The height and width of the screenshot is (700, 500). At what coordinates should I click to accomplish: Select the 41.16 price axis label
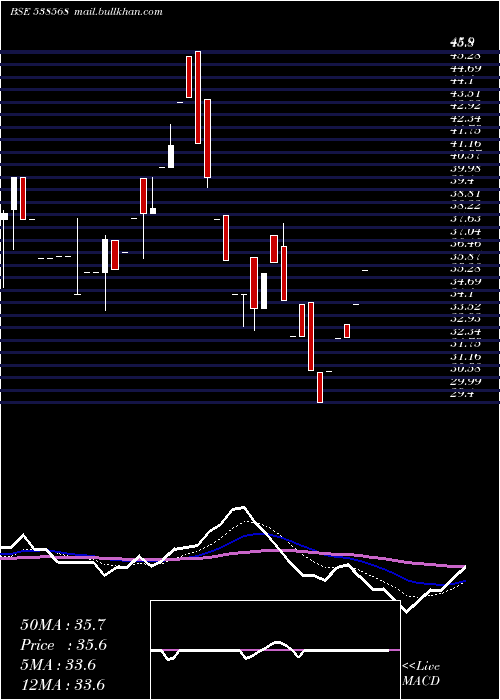[x=466, y=143]
